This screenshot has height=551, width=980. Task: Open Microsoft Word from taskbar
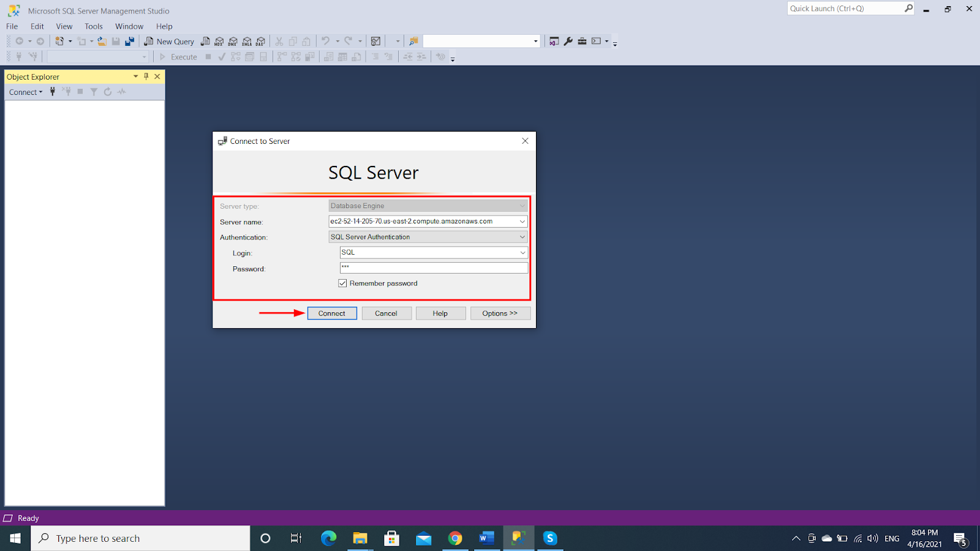[x=487, y=538]
